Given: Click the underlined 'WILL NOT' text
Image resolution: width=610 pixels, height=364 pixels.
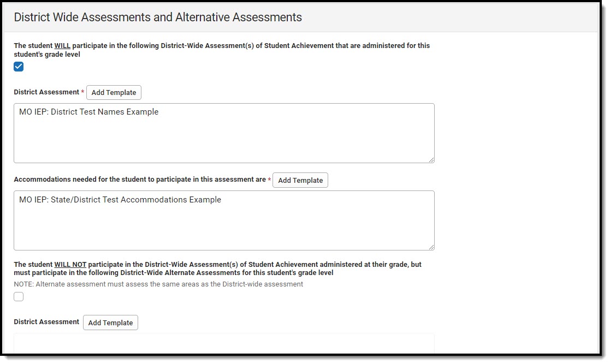Looking at the screenshot, I should click(x=70, y=264).
